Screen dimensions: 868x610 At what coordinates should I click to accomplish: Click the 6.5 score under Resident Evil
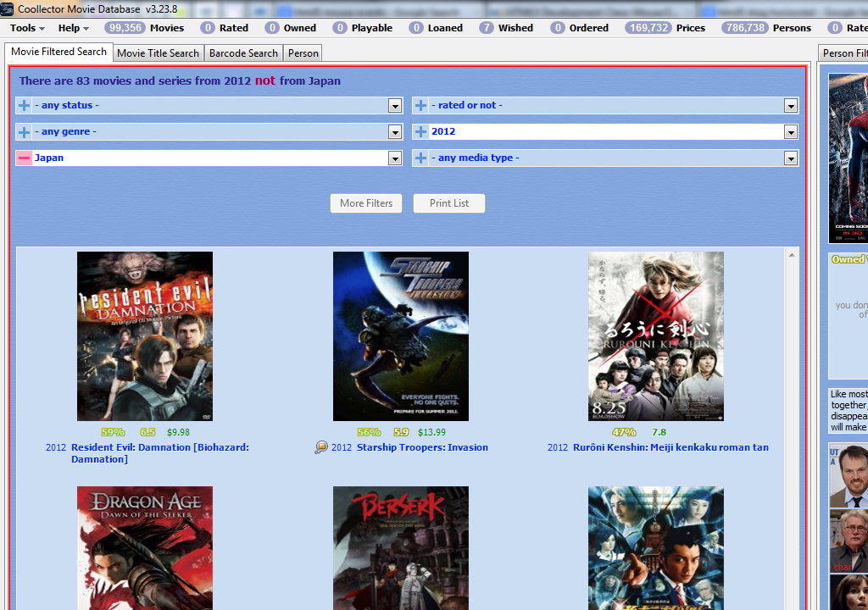147,432
